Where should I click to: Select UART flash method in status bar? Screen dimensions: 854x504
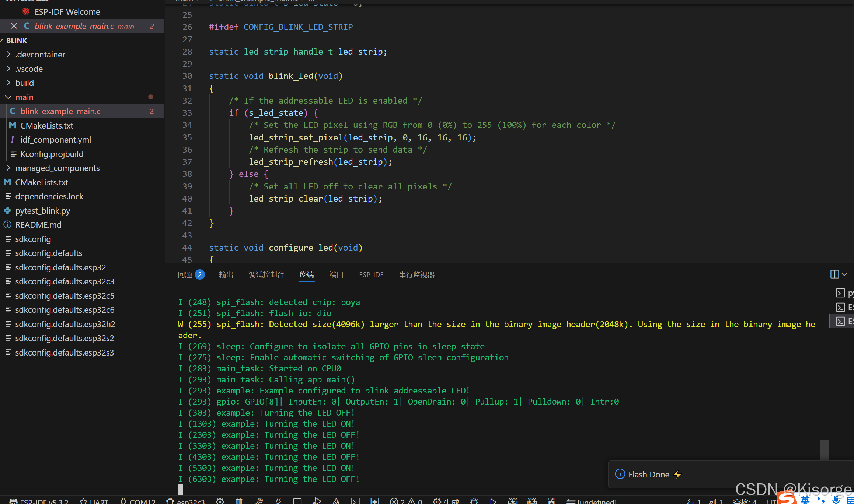[x=94, y=501]
